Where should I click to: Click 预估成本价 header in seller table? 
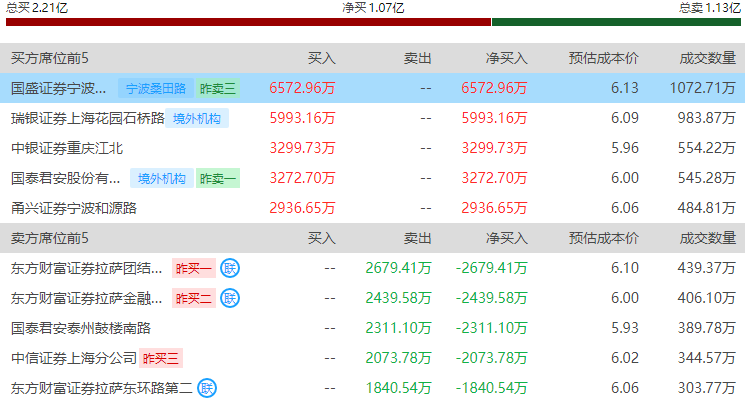pyautogui.click(x=603, y=238)
